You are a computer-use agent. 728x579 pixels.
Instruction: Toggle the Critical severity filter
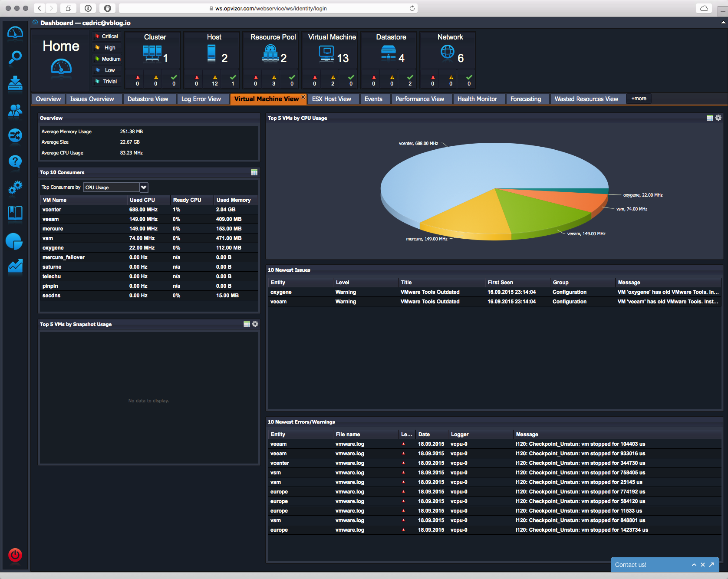107,36
